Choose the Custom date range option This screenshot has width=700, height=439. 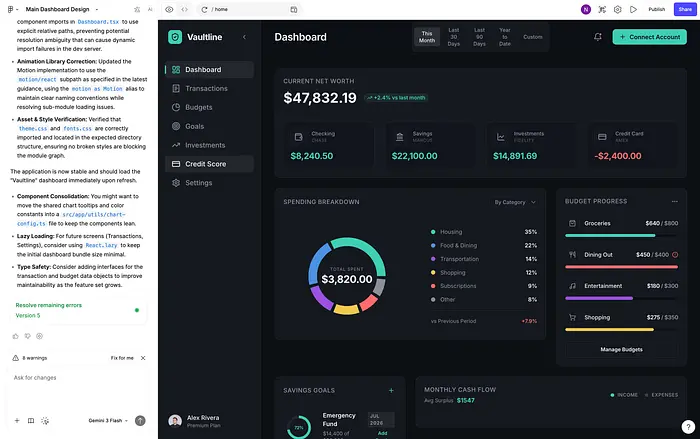pos(533,37)
